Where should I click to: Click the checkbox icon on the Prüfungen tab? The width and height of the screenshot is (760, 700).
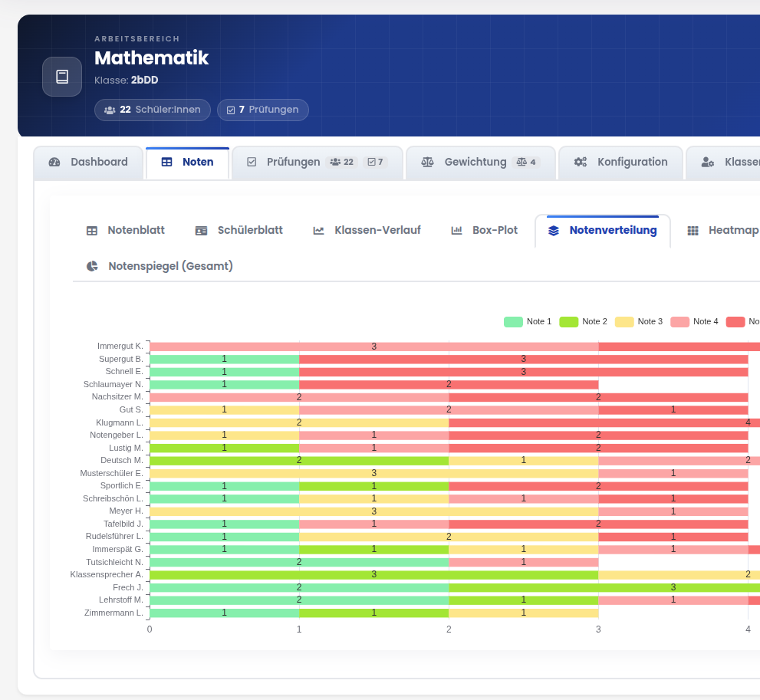(x=252, y=162)
